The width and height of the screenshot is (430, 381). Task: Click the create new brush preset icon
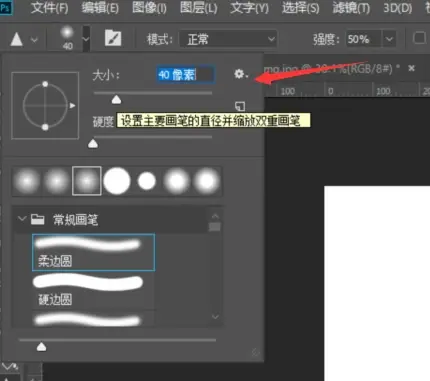pyautogui.click(x=240, y=106)
